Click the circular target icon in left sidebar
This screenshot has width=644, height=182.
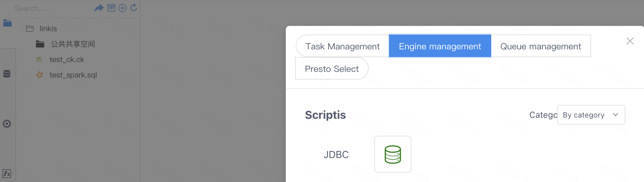coord(7,124)
